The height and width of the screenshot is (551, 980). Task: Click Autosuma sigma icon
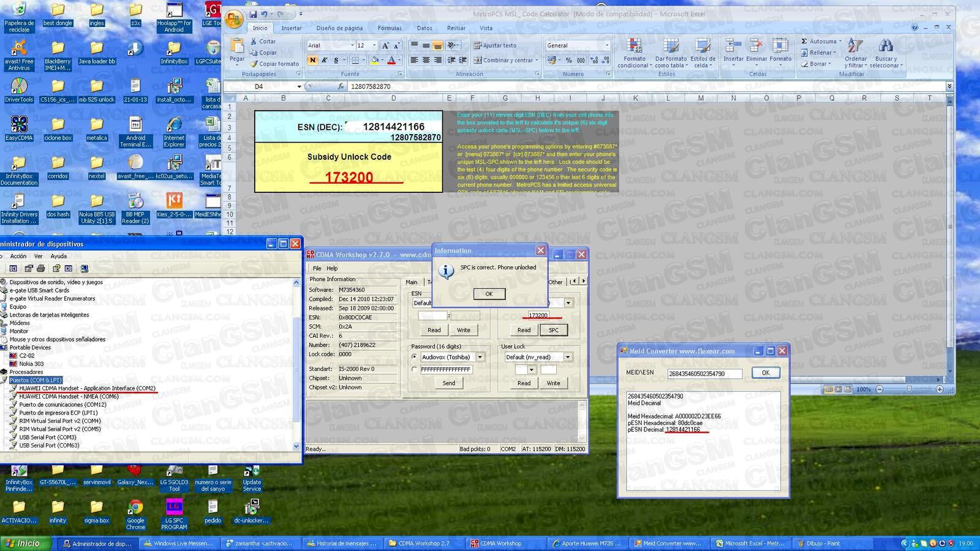804,41
